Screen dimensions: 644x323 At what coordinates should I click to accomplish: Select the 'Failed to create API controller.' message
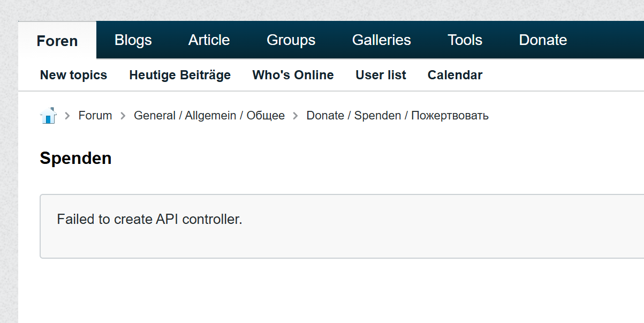pyautogui.click(x=150, y=220)
